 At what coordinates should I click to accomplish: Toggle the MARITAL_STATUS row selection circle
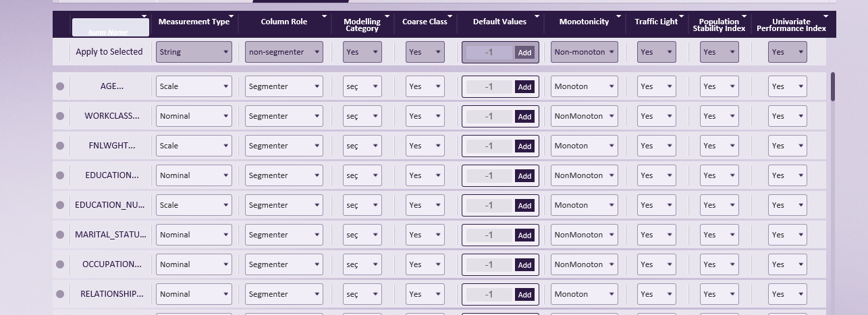tap(60, 235)
